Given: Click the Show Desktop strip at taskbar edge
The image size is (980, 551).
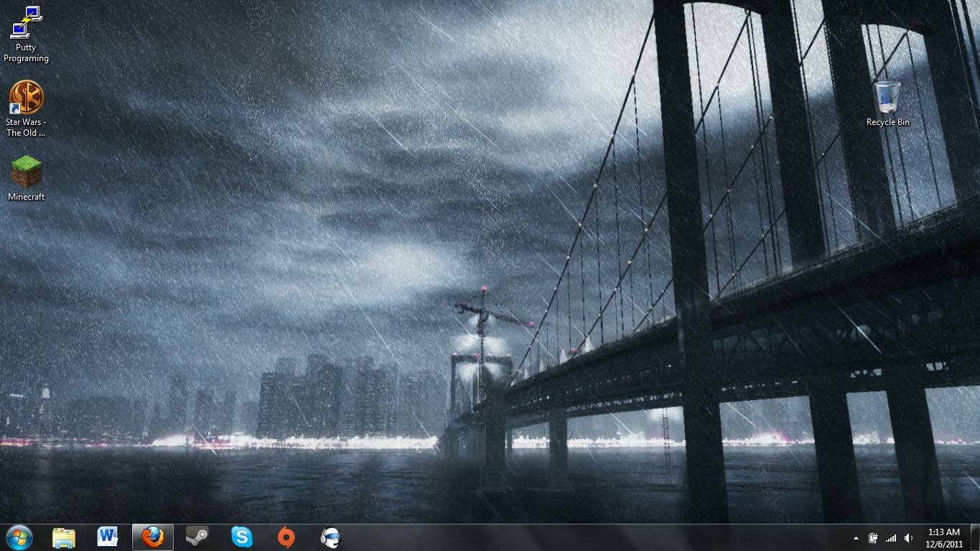Looking at the screenshot, I should pyautogui.click(x=975, y=538).
